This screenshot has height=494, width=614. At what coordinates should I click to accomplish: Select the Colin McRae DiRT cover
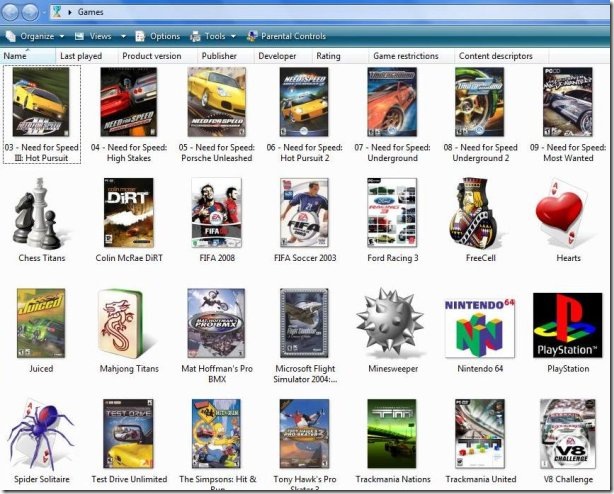coord(129,213)
